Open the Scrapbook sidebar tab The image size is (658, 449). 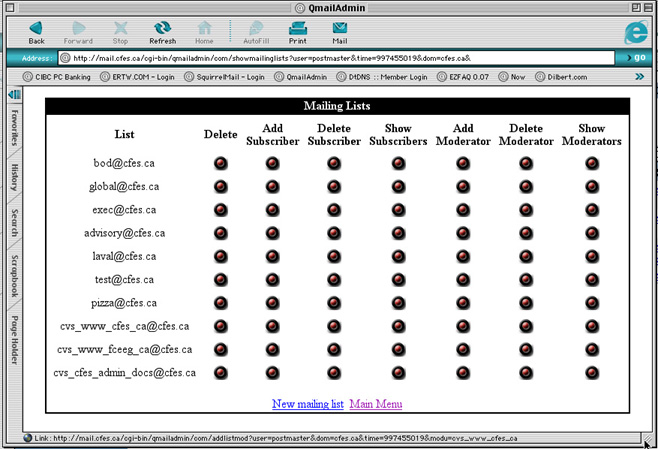coord(15,276)
